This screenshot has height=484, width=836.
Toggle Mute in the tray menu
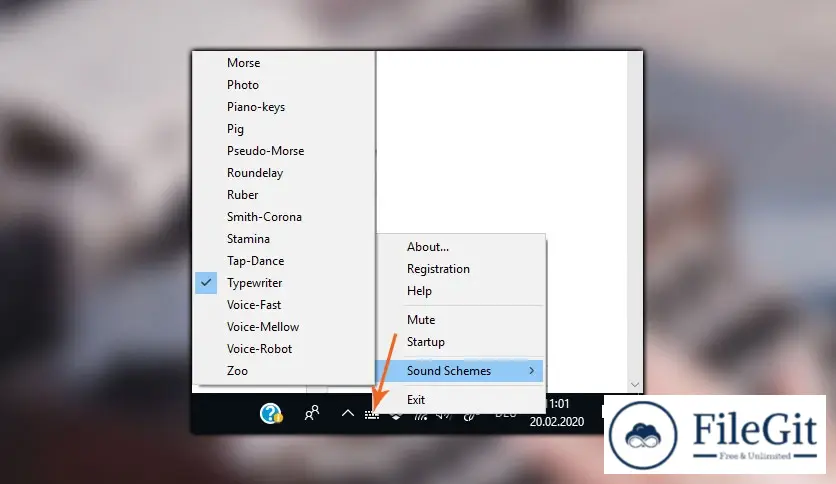coord(461,320)
